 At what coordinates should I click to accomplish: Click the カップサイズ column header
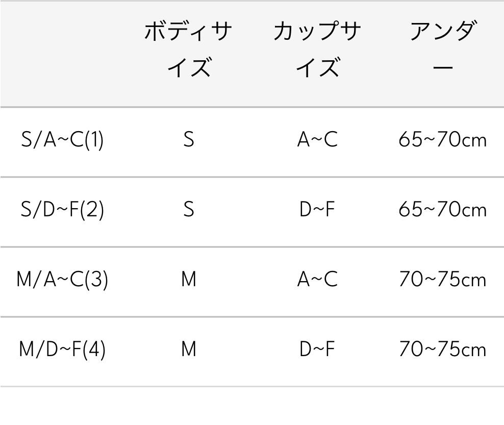[x=317, y=49]
